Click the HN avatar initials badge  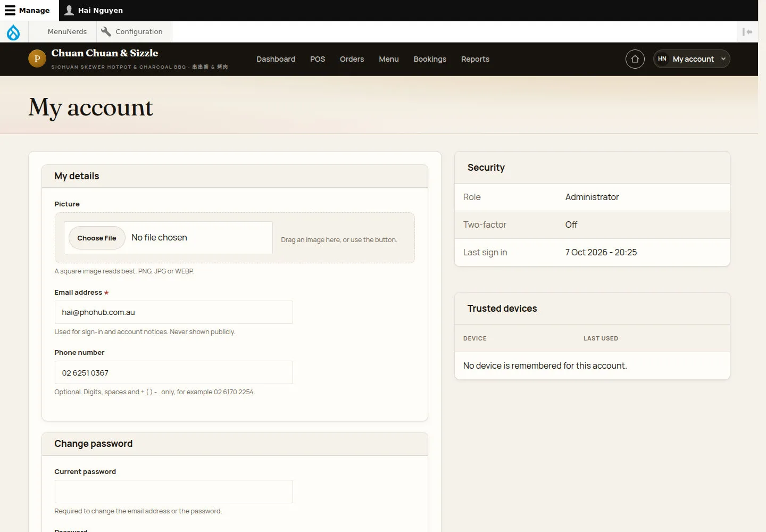click(x=662, y=59)
